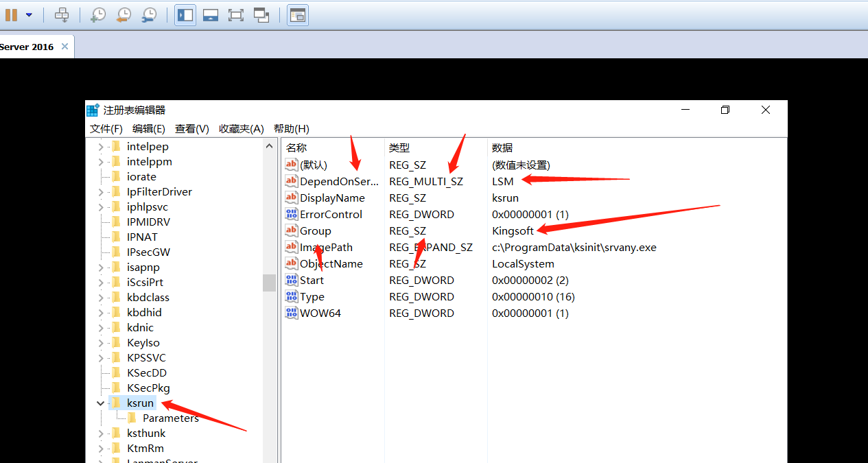Toggle the console view button
Screen dimensions: 868x463
297,14
